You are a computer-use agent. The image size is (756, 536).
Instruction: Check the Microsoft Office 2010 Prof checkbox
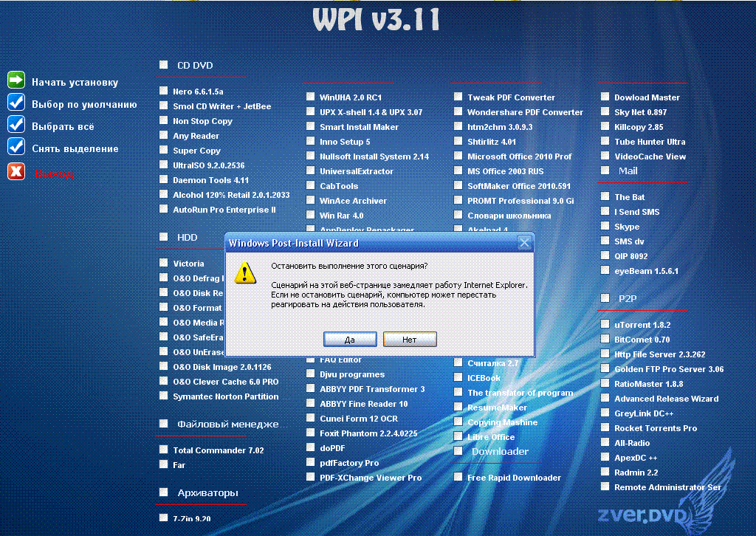click(458, 156)
